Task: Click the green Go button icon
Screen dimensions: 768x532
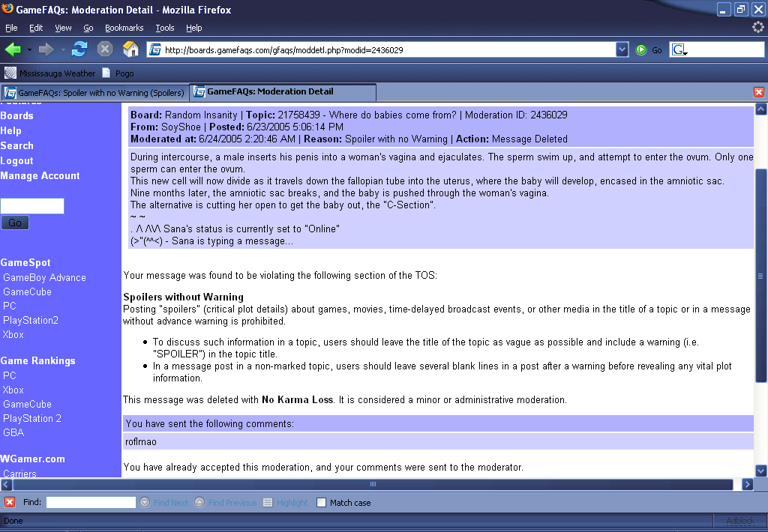Action: (x=641, y=50)
